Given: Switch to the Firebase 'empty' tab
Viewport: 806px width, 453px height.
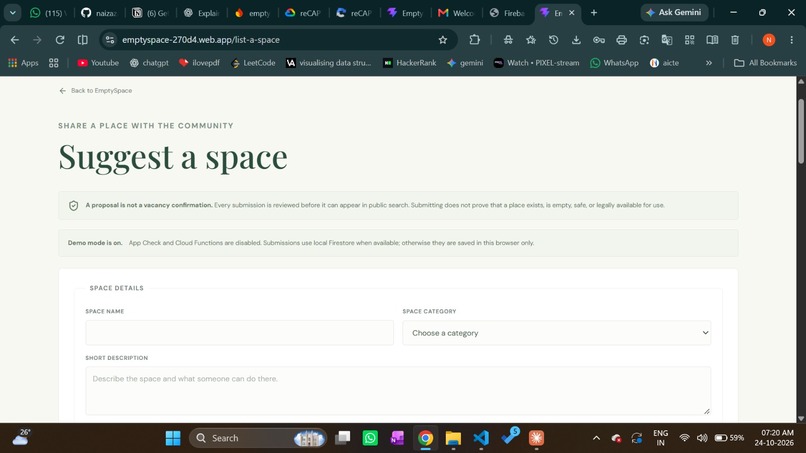Looking at the screenshot, I should click(252, 13).
